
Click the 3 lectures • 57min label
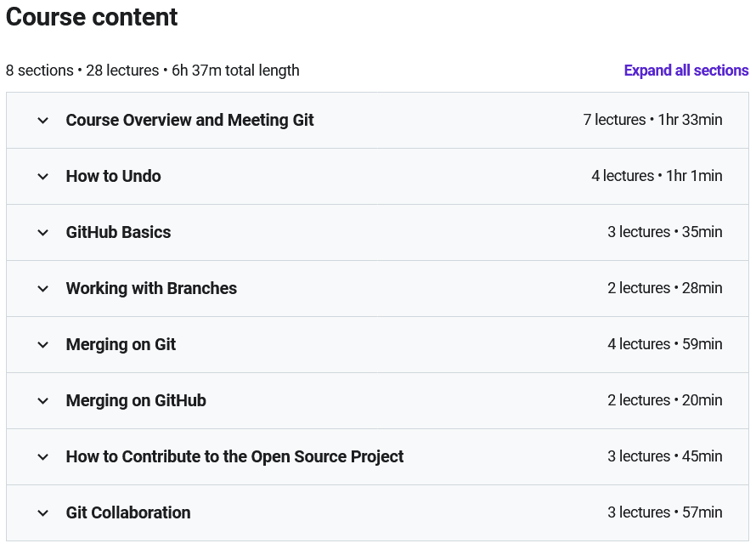(x=664, y=512)
